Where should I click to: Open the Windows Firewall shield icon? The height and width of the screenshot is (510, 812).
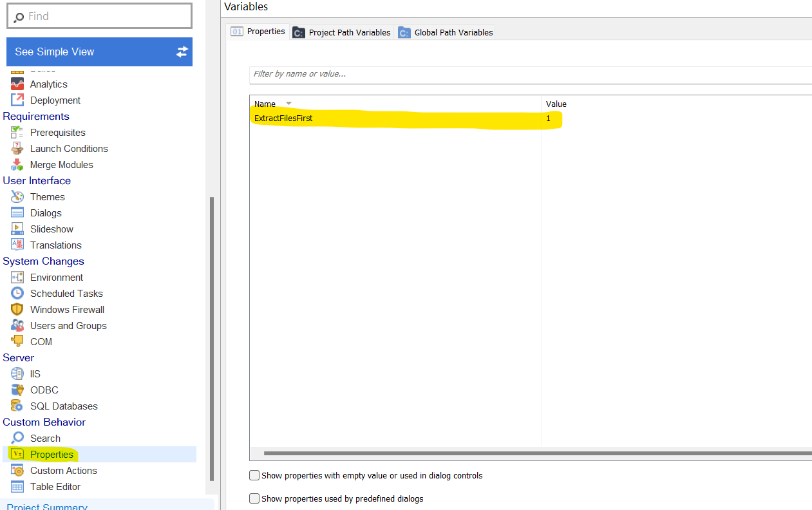(x=17, y=310)
